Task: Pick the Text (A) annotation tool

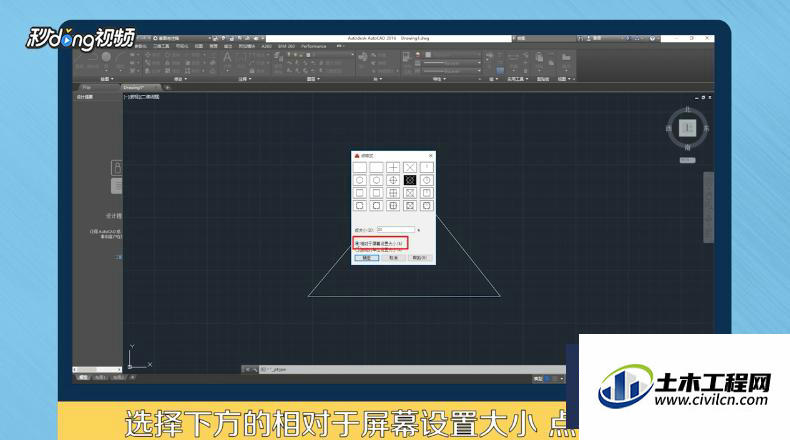Action: pos(227,57)
